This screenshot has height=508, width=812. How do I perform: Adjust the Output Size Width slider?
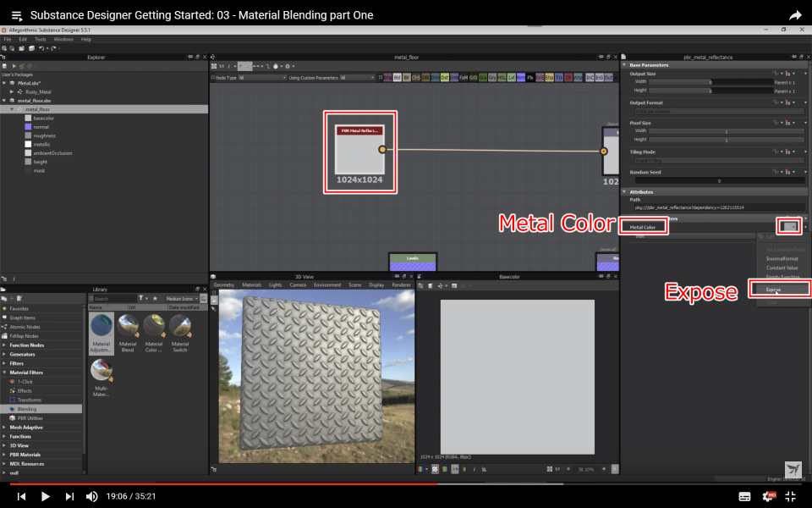tap(710, 82)
